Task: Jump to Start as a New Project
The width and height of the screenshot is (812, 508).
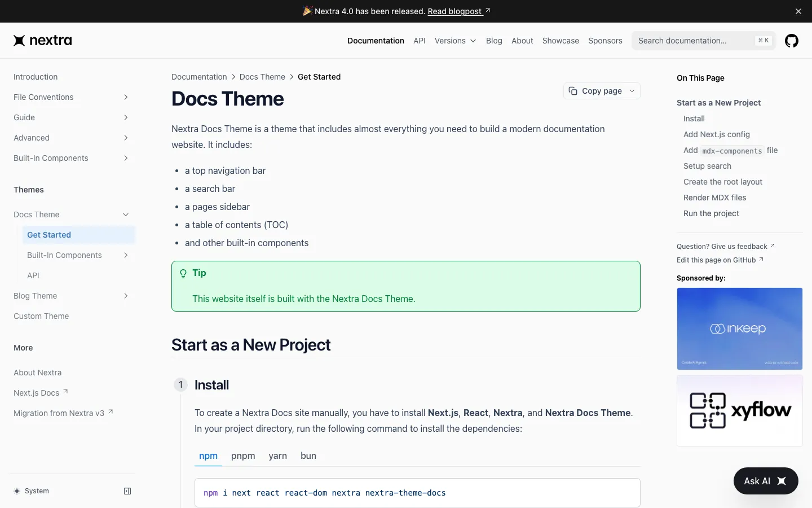Action: click(x=718, y=103)
